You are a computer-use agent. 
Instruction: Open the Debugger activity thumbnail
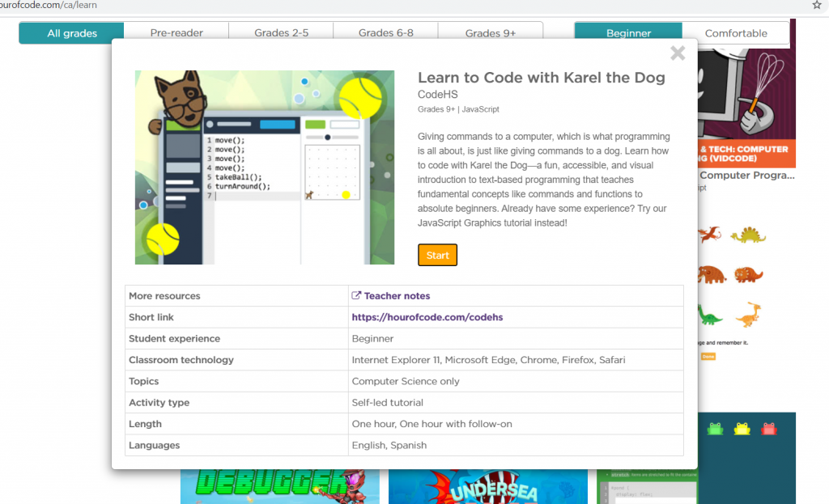[279, 486]
